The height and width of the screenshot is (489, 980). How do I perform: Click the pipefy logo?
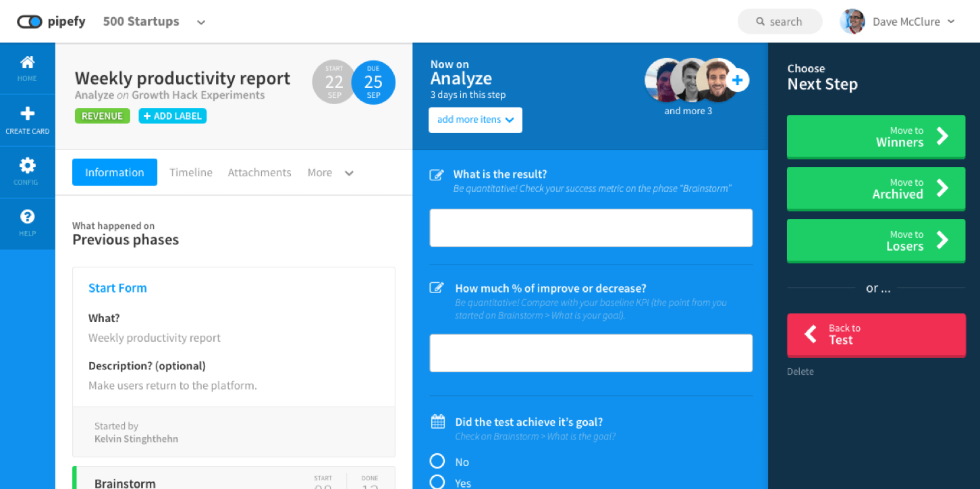[x=51, y=22]
